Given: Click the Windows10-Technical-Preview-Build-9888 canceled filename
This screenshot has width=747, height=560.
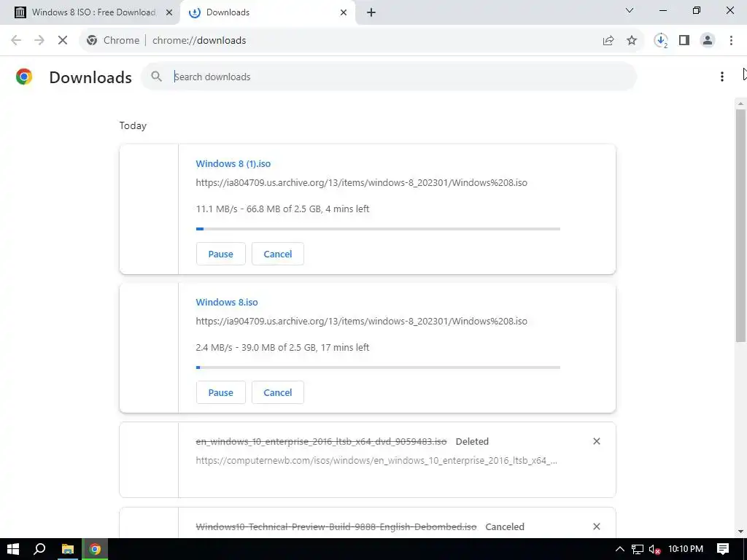Looking at the screenshot, I should coord(336,526).
